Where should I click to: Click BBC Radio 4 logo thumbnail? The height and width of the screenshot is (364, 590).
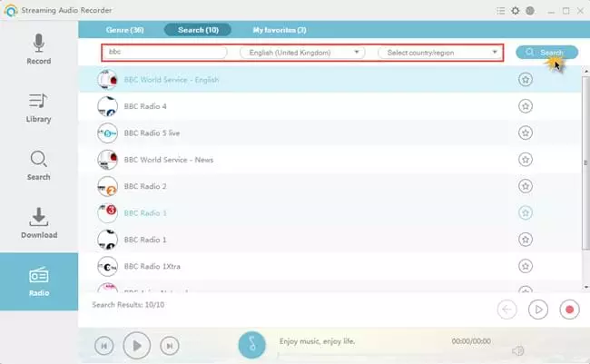point(108,106)
